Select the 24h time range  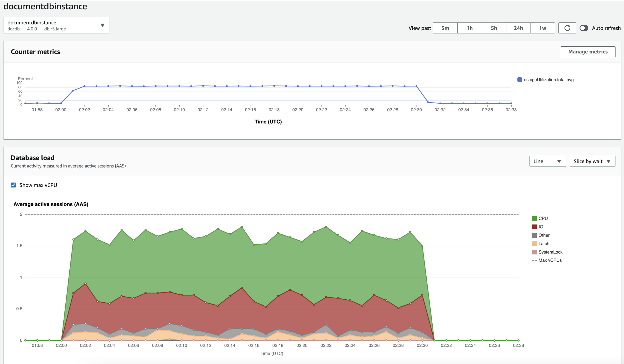tap(518, 28)
